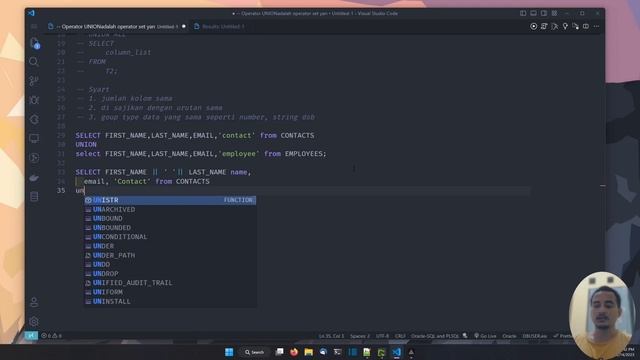
Task: Click the Oracle entry in status bar
Action: point(509,336)
